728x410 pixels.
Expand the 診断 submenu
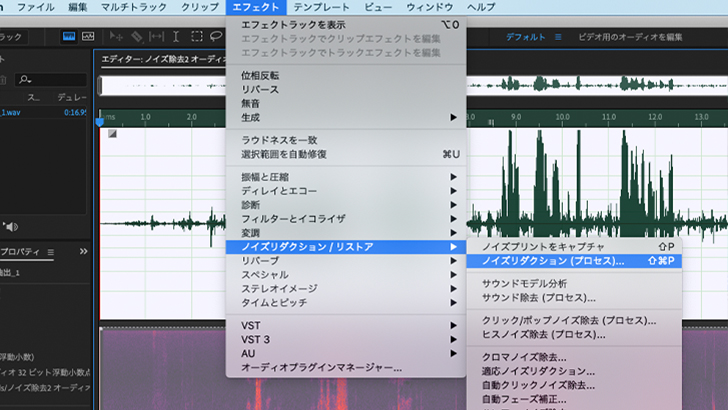[x=346, y=205]
